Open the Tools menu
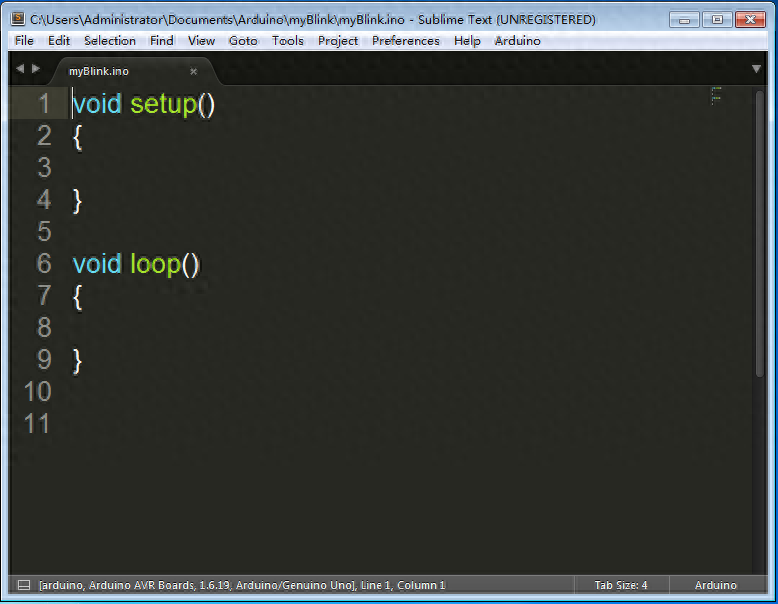Image resolution: width=778 pixels, height=604 pixels. (x=288, y=41)
